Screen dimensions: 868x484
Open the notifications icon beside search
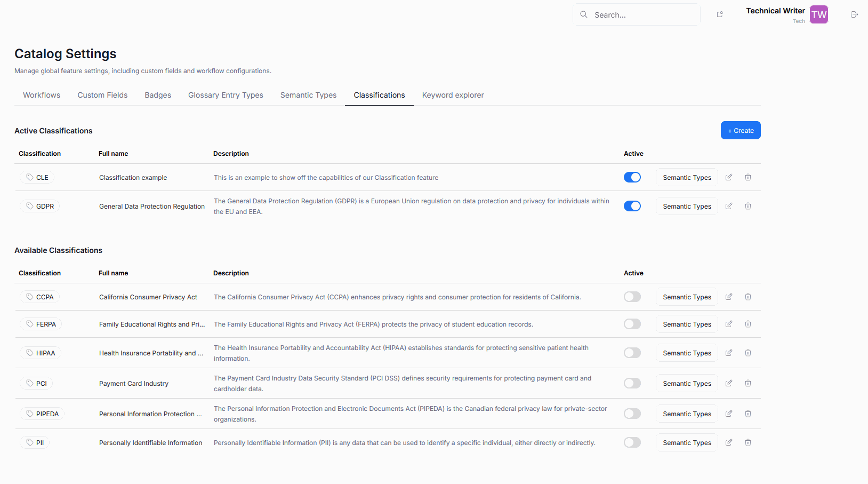coord(720,15)
